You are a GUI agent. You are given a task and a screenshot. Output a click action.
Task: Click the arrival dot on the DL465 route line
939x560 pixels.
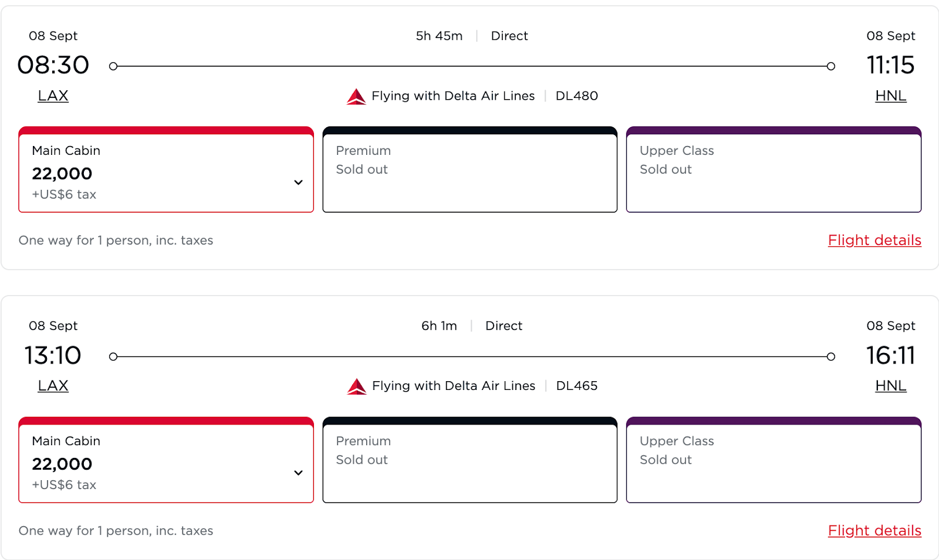pos(831,357)
